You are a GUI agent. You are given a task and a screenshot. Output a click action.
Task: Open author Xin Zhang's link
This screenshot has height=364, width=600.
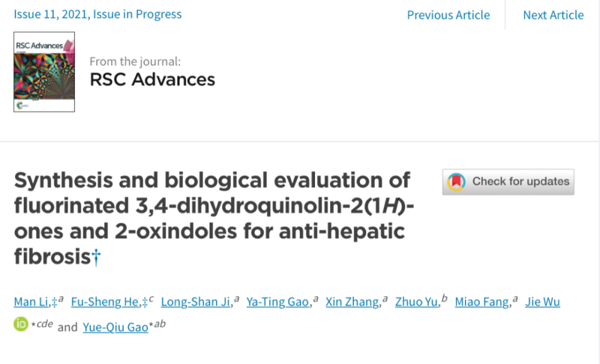coord(352,302)
